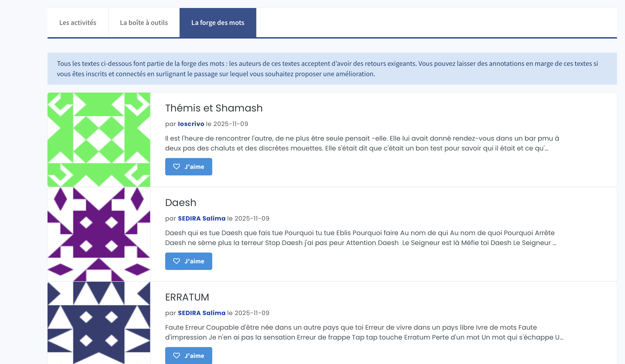Open the navy ERRATUM avatar image
The height and width of the screenshot is (364, 625).
[99, 322]
